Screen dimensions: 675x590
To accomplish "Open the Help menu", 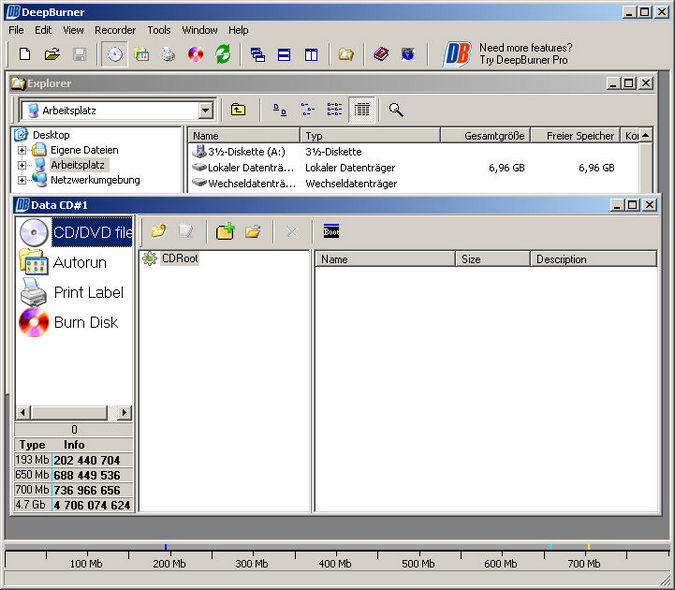I will point(238,30).
